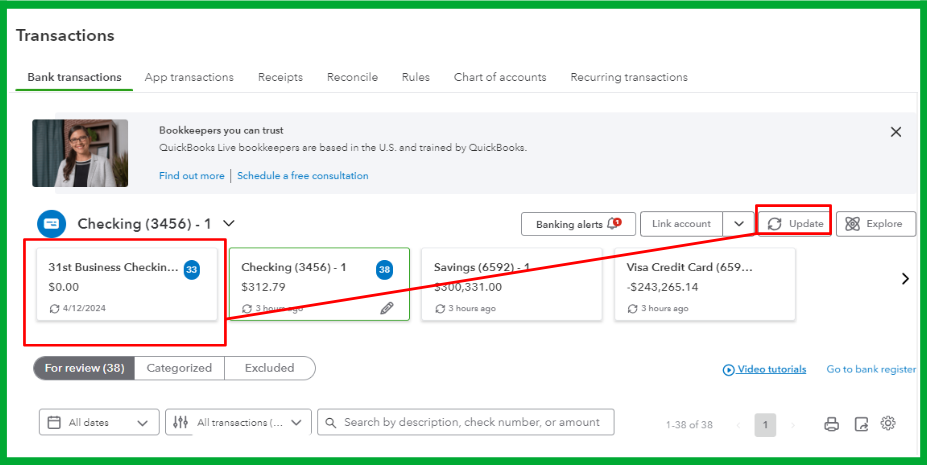The width and height of the screenshot is (927, 465).
Task: Open the All dates dropdown
Action: (x=99, y=423)
